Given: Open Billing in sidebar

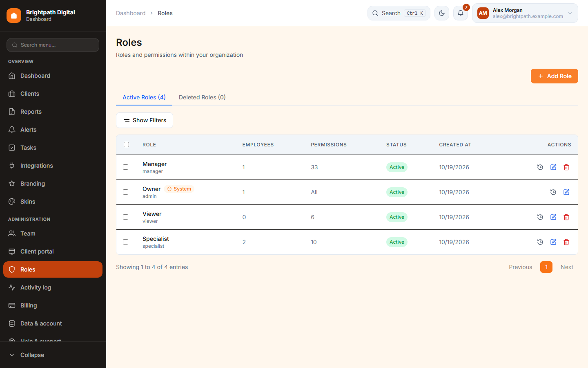Looking at the screenshot, I should click(x=53, y=305).
